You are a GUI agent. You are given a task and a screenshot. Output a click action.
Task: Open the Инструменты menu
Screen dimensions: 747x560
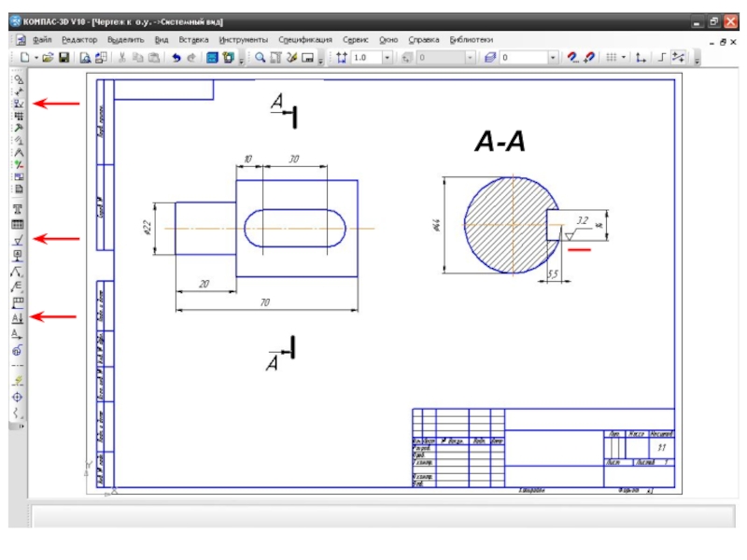click(243, 40)
